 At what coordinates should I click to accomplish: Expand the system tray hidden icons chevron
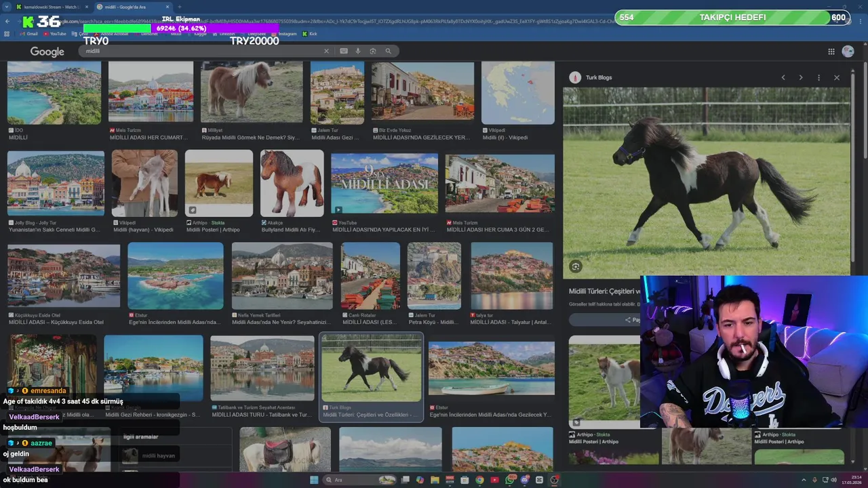805,480
